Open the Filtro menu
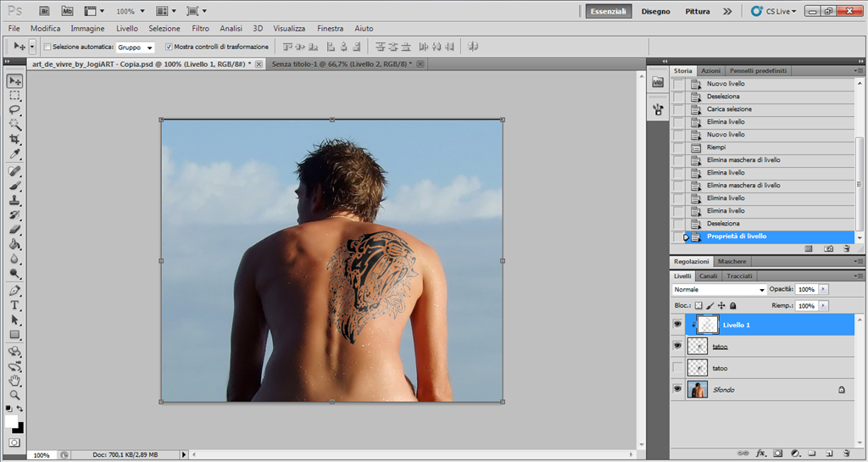This screenshot has width=868, height=462. pyautogui.click(x=200, y=28)
